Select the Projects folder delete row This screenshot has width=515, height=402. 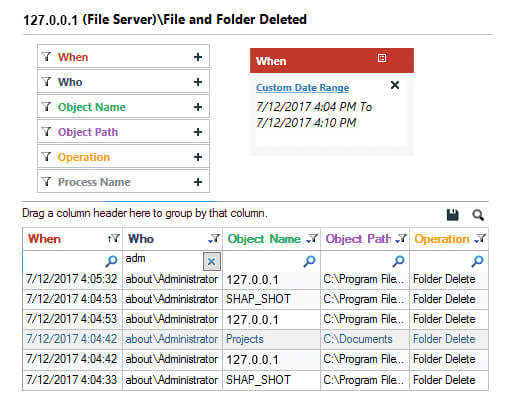pos(255,339)
